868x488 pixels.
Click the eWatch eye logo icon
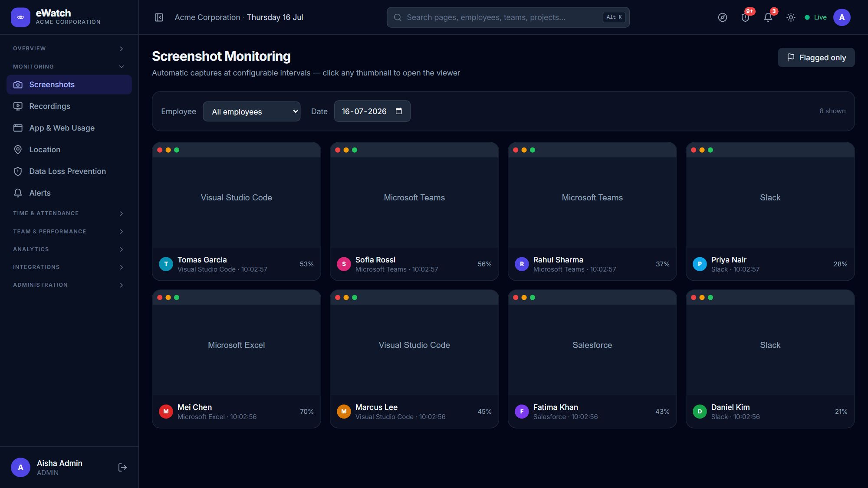point(20,17)
